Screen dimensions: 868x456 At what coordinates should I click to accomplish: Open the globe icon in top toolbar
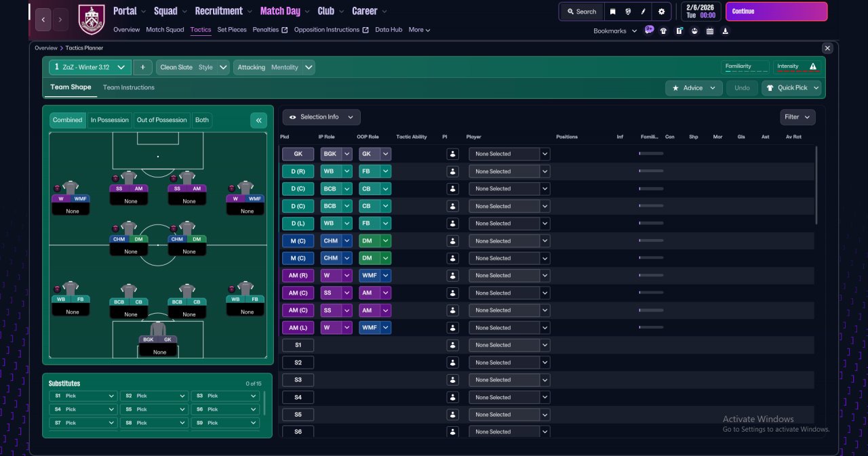(629, 12)
